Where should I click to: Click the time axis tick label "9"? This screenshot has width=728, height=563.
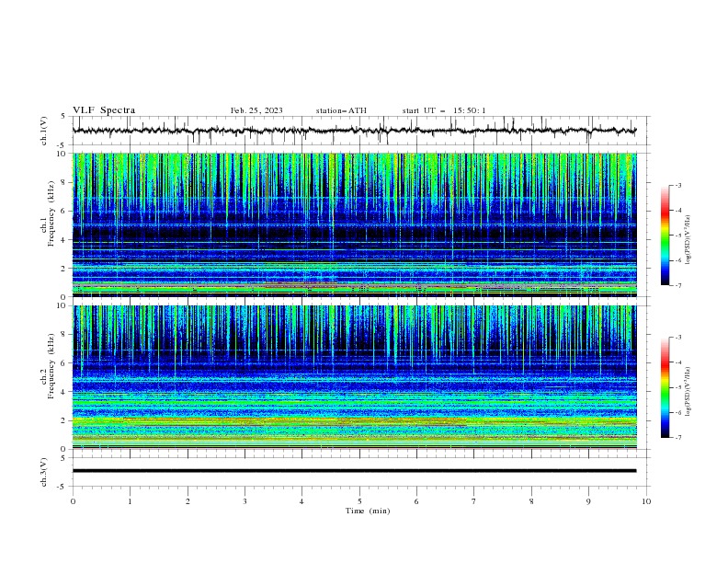tap(588, 501)
